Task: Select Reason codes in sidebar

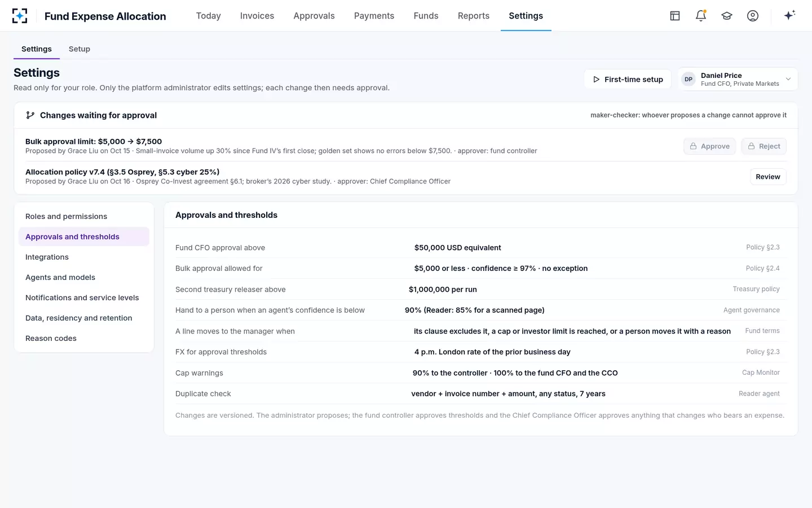Action: (84, 339)
